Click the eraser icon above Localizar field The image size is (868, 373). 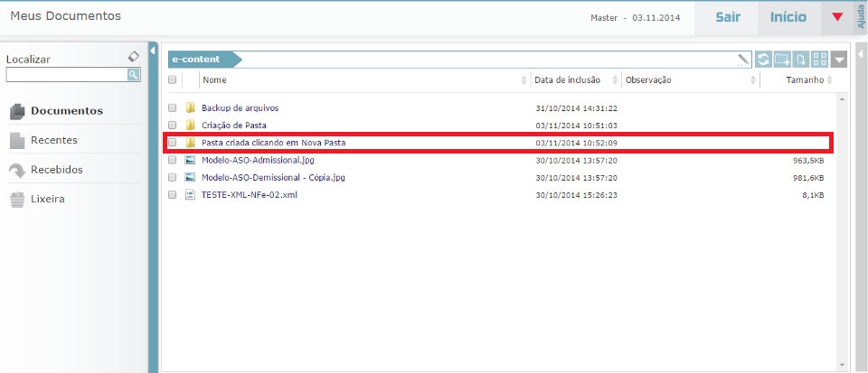134,56
